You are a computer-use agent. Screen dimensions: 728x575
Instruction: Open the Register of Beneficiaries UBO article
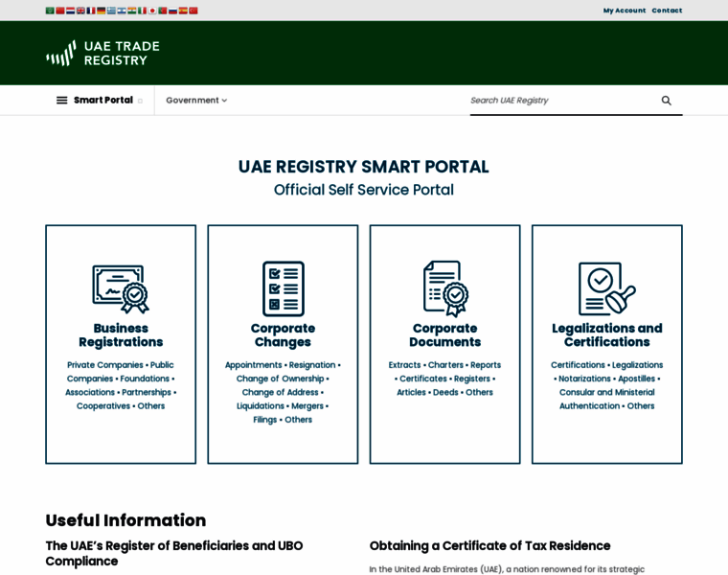[174, 553]
